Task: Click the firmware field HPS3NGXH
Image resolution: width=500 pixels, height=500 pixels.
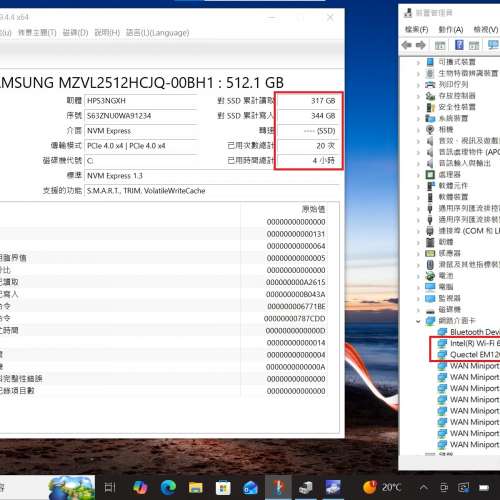Action: 142,101
